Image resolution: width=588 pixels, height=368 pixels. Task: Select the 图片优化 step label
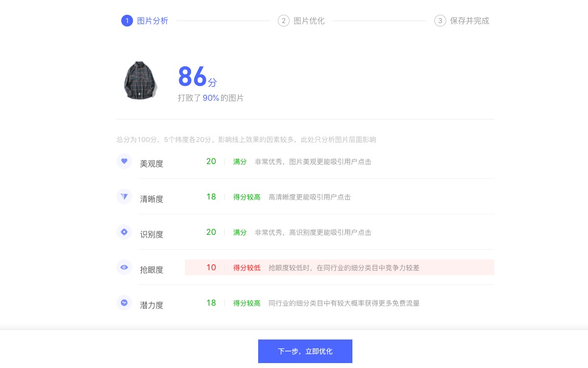309,21
